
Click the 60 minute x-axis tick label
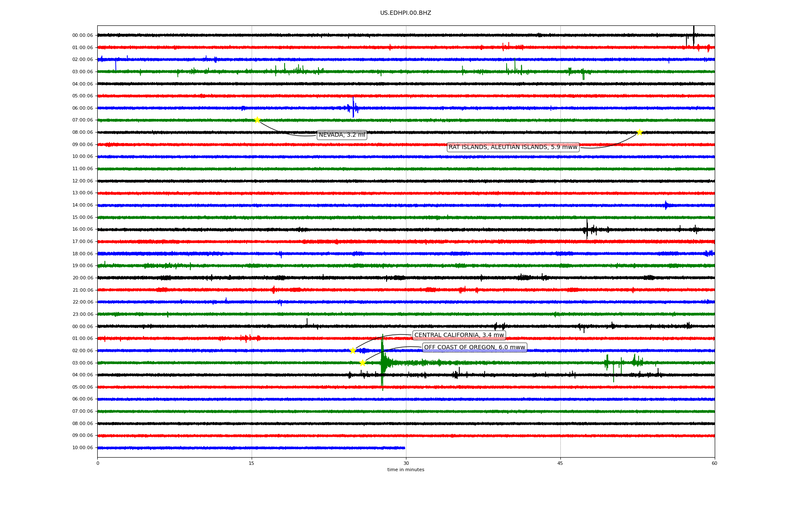714,463
